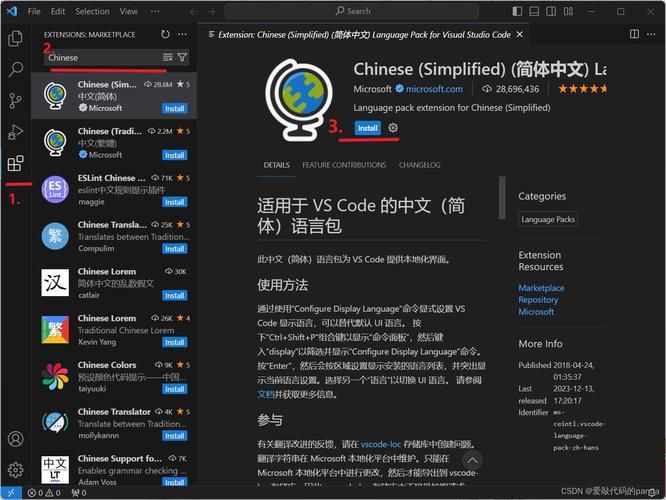Toggle the primary side bar layout
Viewport: 666px width, 500px height.
click(x=517, y=11)
